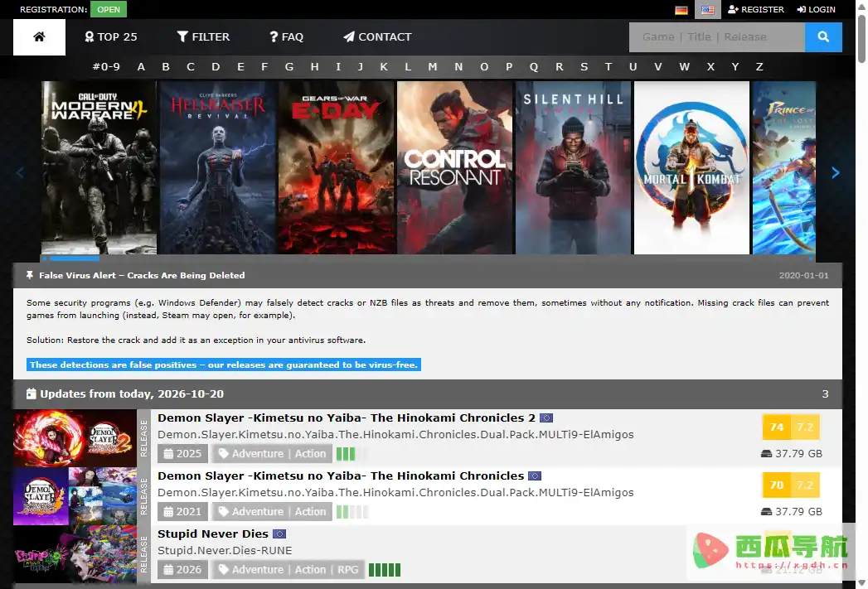The height and width of the screenshot is (589, 868).
Task: Open the Top 25 page
Action: click(x=111, y=37)
